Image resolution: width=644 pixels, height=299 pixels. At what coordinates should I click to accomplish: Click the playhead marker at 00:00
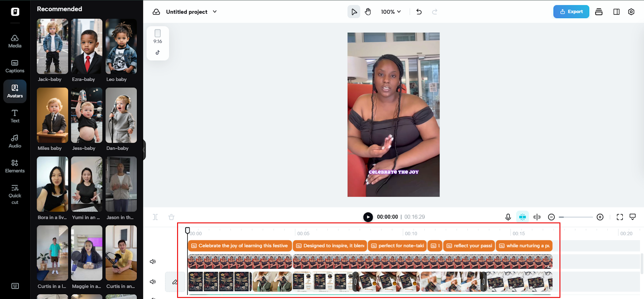(188, 230)
